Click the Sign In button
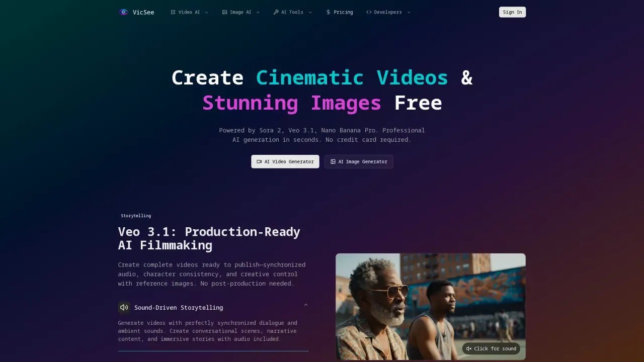 (512, 12)
